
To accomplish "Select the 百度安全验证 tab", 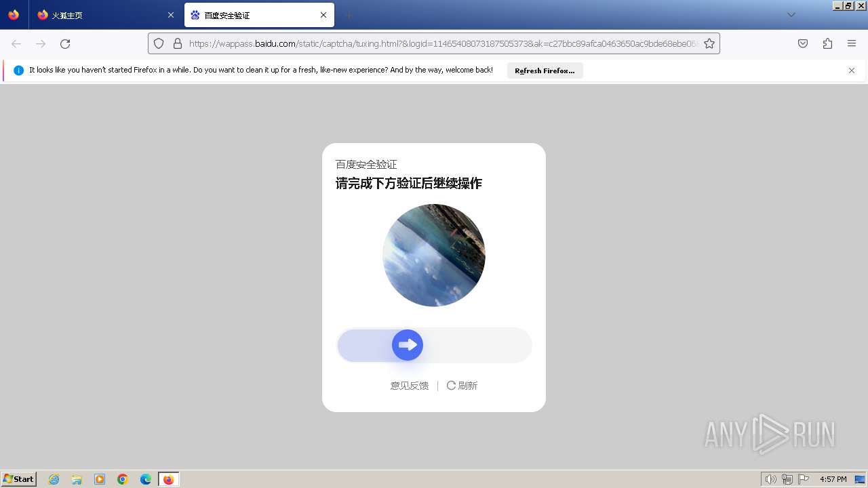I will click(259, 15).
